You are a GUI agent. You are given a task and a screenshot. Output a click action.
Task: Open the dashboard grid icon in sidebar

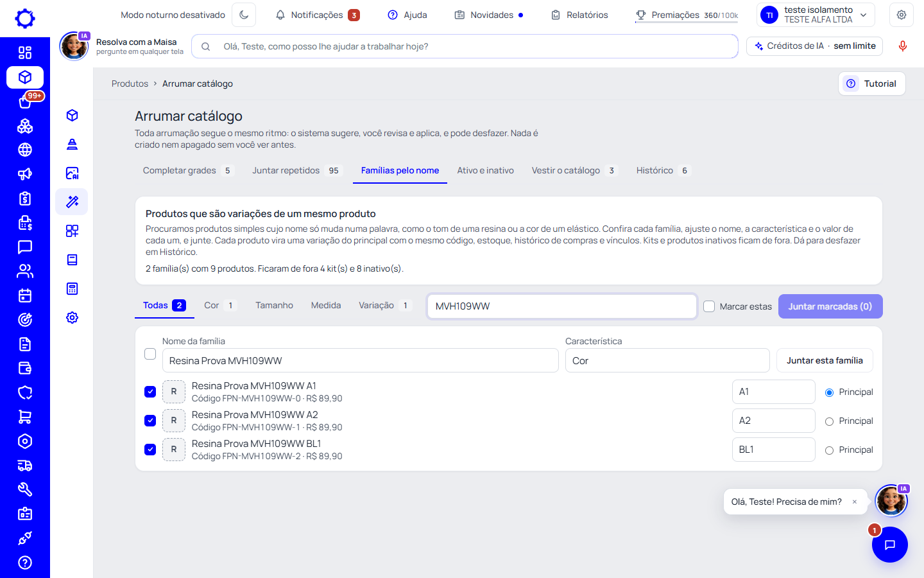click(25, 53)
